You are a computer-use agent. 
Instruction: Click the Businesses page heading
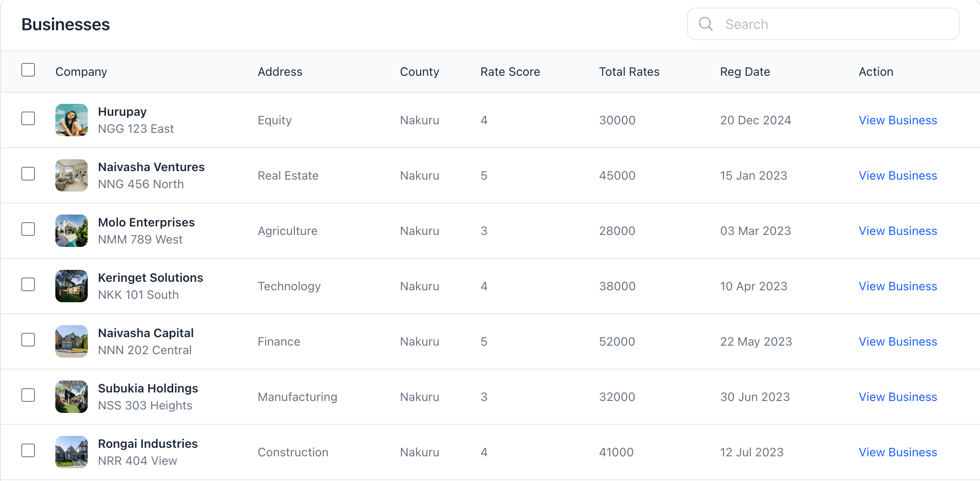point(66,24)
